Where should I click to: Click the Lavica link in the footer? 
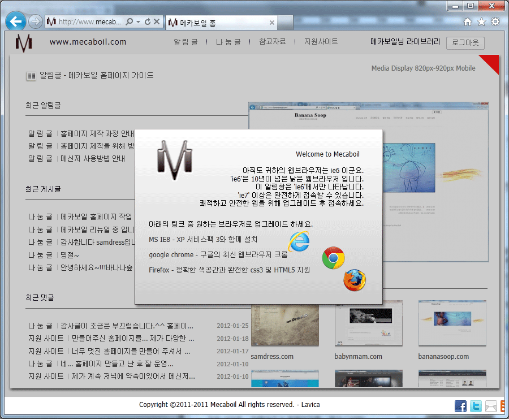[x=310, y=405]
